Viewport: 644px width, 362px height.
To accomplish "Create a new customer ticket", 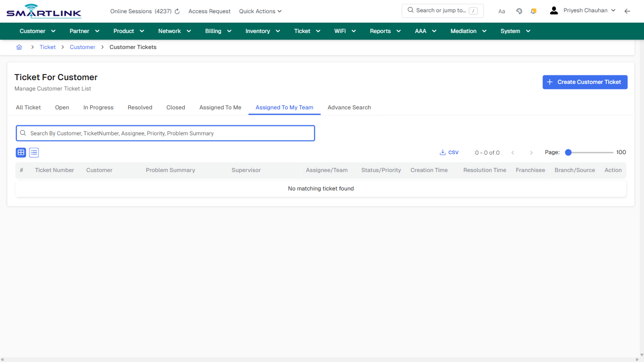I will click(x=585, y=82).
